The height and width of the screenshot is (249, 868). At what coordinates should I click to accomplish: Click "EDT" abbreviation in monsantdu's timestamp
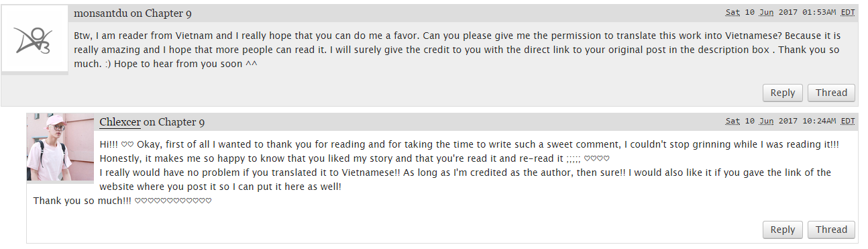[848, 13]
